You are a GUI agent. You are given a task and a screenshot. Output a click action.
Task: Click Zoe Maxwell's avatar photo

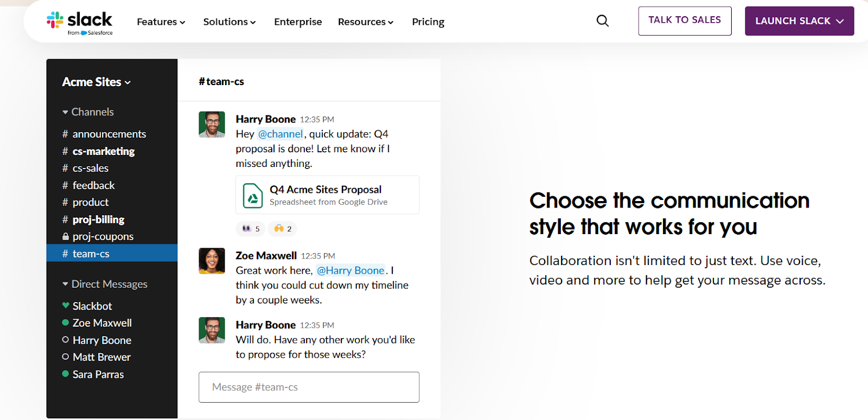pyautogui.click(x=212, y=261)
